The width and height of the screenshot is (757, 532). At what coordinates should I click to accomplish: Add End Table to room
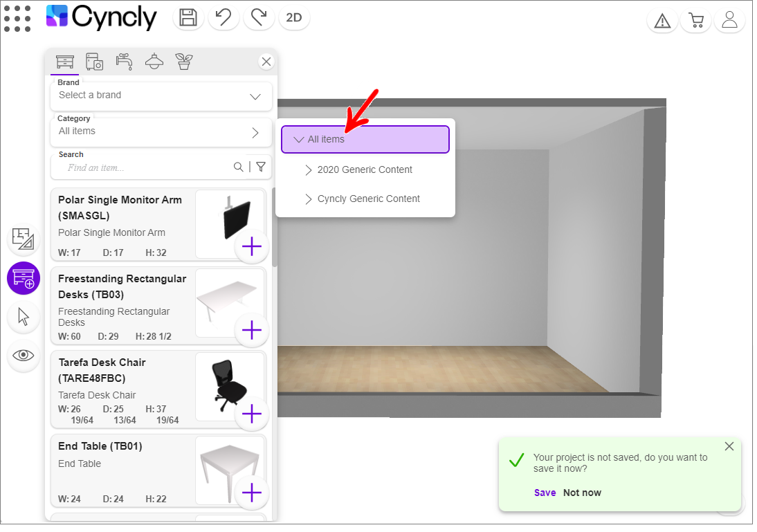(x=252, y=493)
